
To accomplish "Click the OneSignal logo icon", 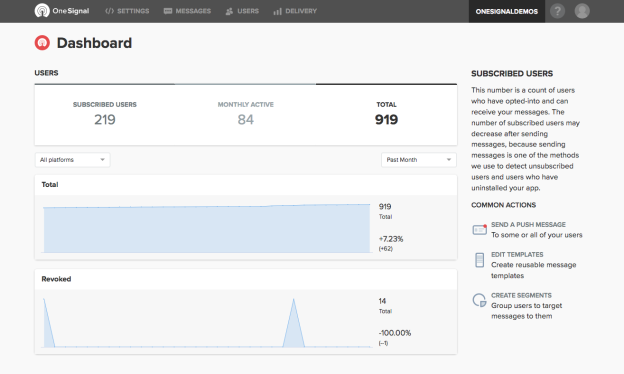I will click(42, 11).
